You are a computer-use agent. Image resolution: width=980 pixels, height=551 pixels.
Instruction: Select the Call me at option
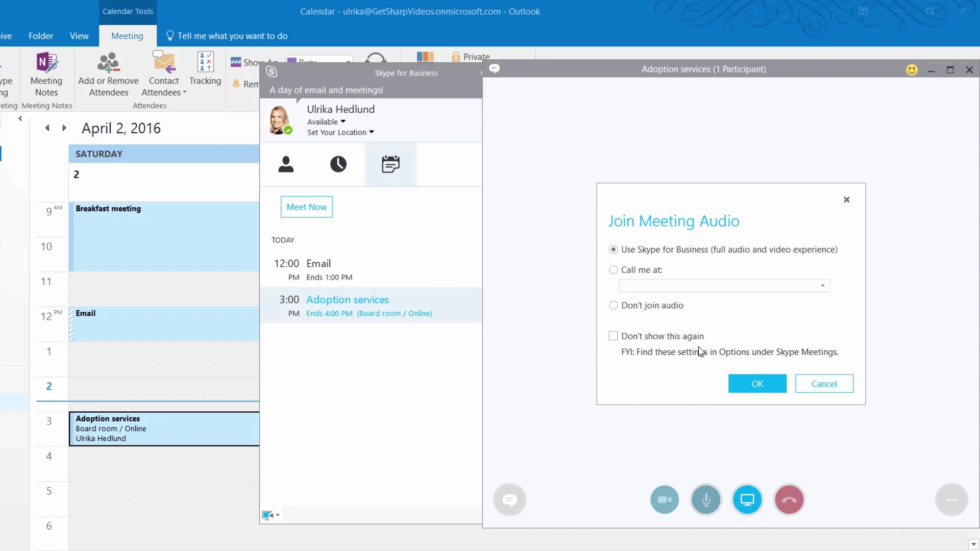click(x=614, y=270)
